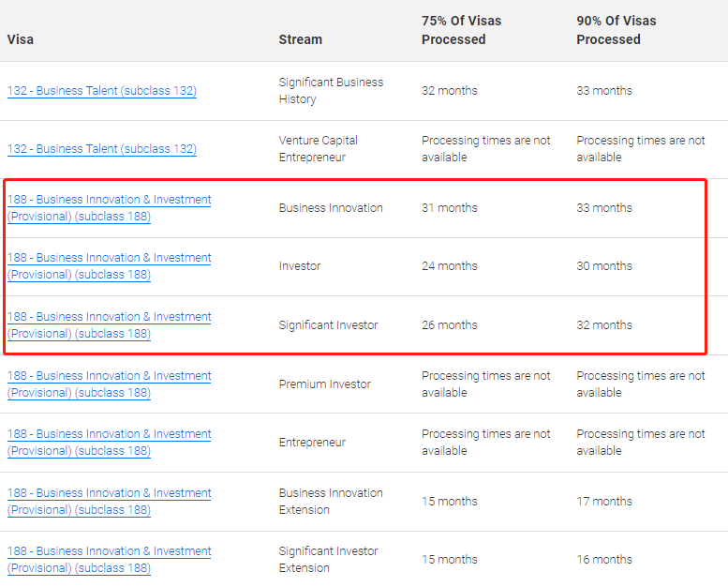The image size is (728, 587).
Task: Open the subclass 188 link for Entrepreneur stream
Action: [x=109, y=442]
